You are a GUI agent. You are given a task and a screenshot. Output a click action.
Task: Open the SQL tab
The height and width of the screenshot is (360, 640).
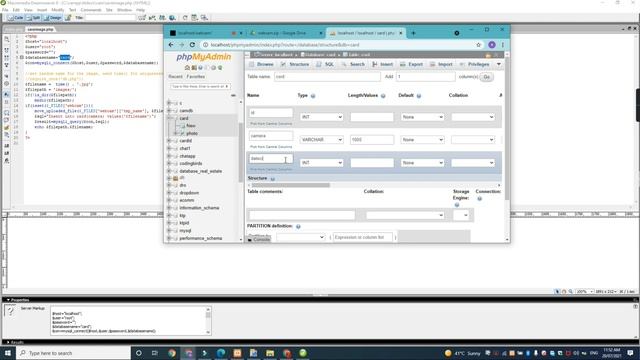point(325,64)
